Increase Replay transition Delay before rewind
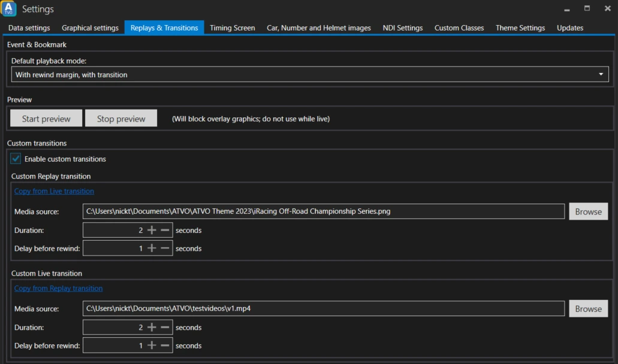The image size is (618, 364). pos(152,248)
